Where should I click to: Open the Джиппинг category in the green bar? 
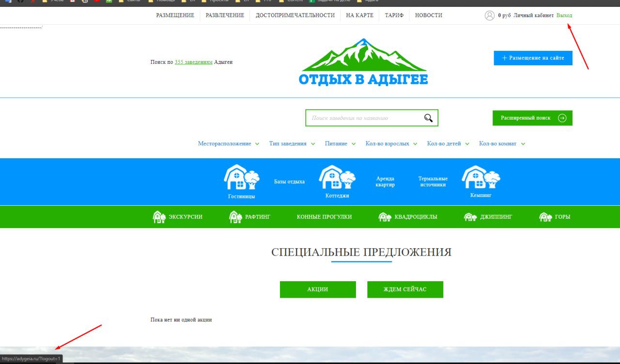click(x=488, y=217)
